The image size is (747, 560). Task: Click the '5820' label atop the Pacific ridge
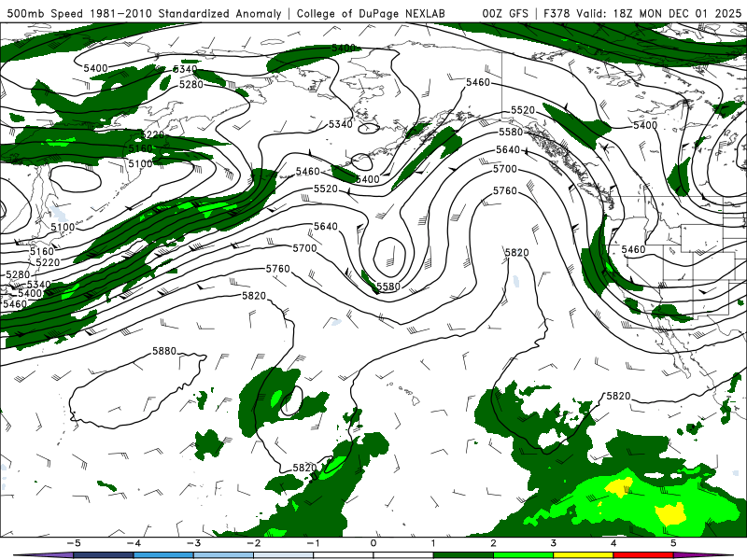[517, 252]
